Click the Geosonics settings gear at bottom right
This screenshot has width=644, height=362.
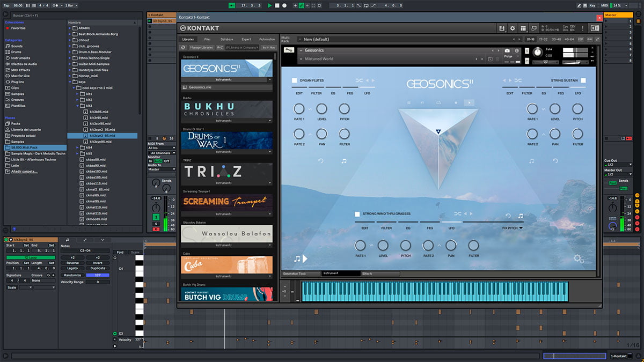579,258
